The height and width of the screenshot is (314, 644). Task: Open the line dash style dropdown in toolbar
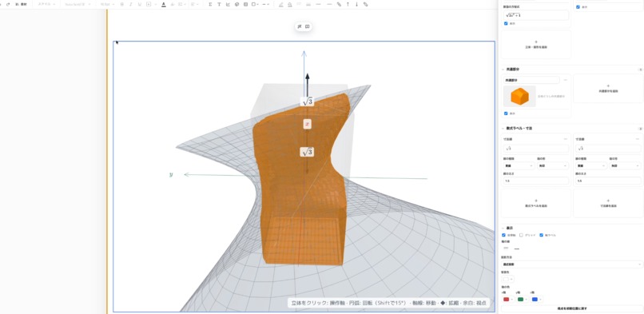265,4
